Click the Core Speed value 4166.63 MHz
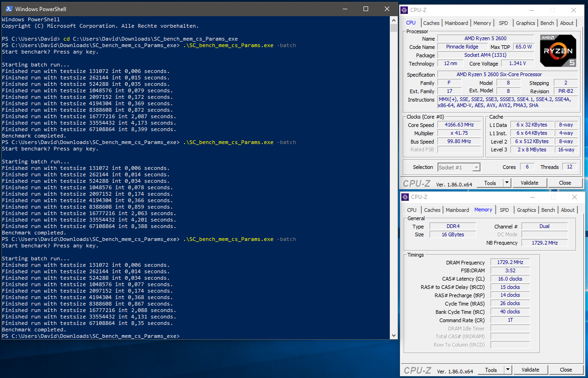 (459, 125)
